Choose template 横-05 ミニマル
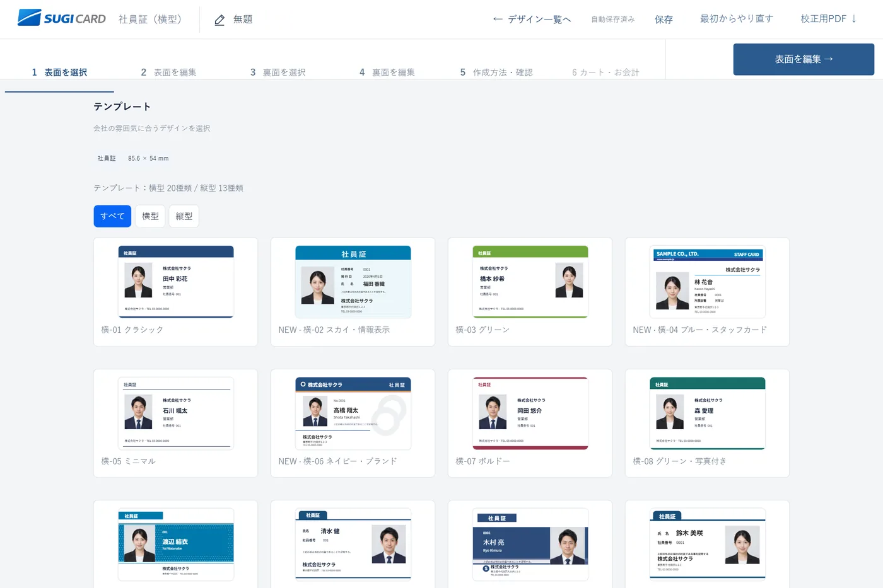Screen dimensions: 883x588 175,424
